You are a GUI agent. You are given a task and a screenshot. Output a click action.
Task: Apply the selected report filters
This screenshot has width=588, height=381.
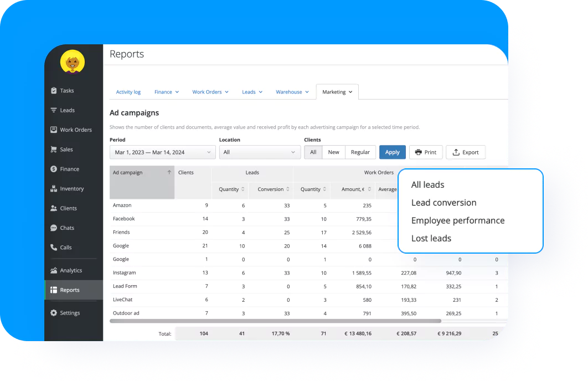[x=393, y=152]
